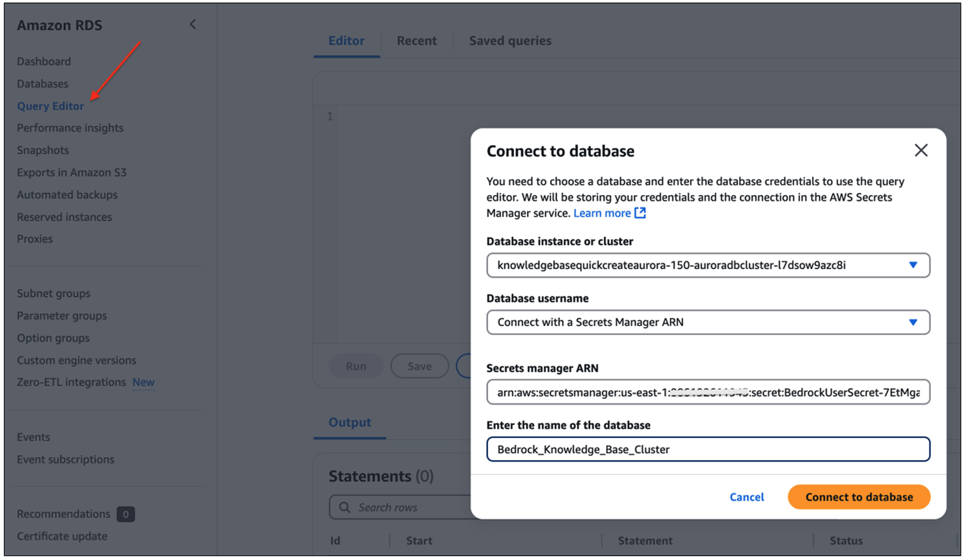This screenshot has width=967, height=560.
Task: Expand the Database instance or cluster dropdown
Action: click(913, 265)
